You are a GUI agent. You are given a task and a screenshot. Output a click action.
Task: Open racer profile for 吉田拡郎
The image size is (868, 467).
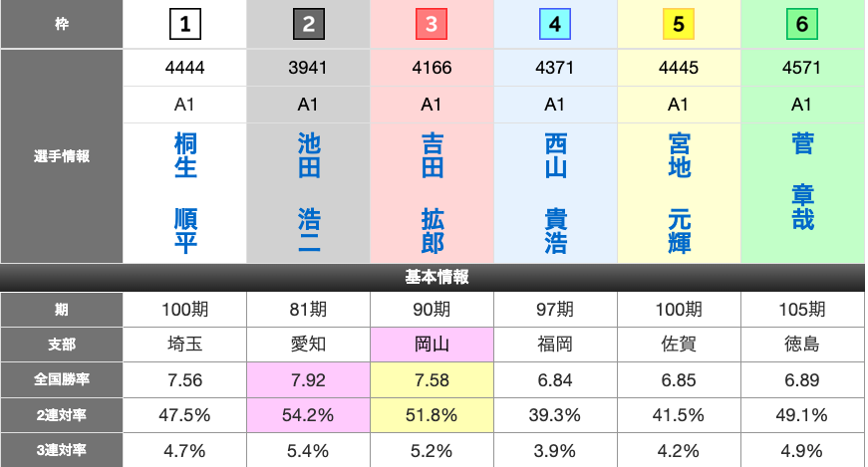coord(432,193)
